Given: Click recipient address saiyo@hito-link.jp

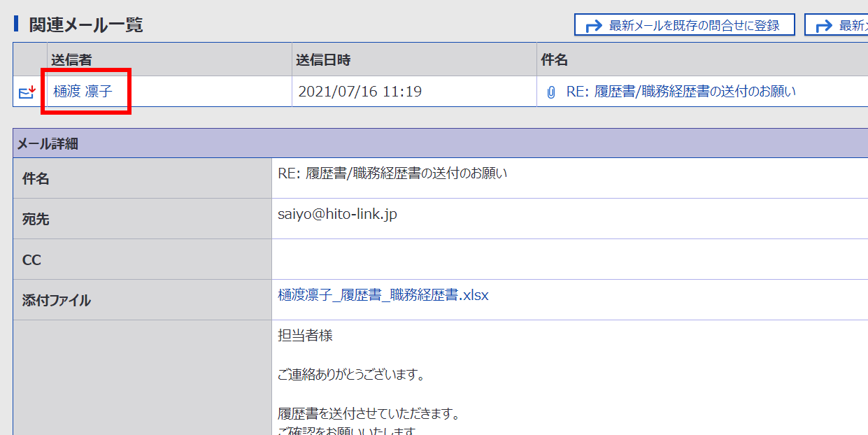Looking at the screenshot, I should 337,214.
